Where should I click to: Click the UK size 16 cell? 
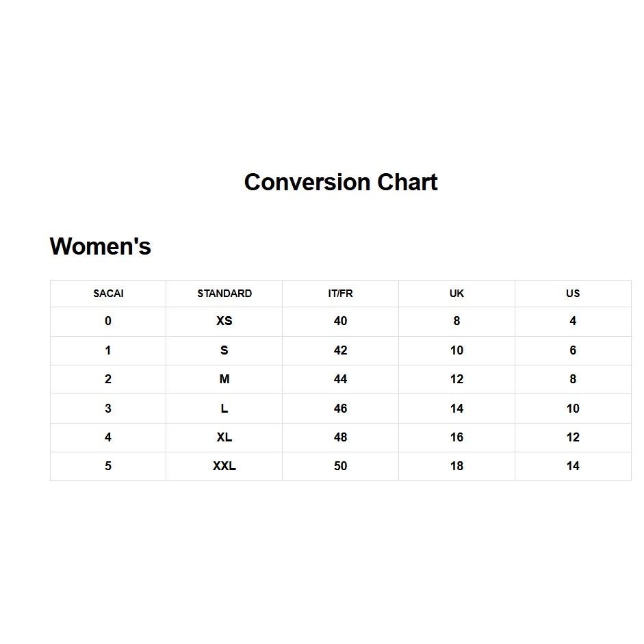pos(456,437)
